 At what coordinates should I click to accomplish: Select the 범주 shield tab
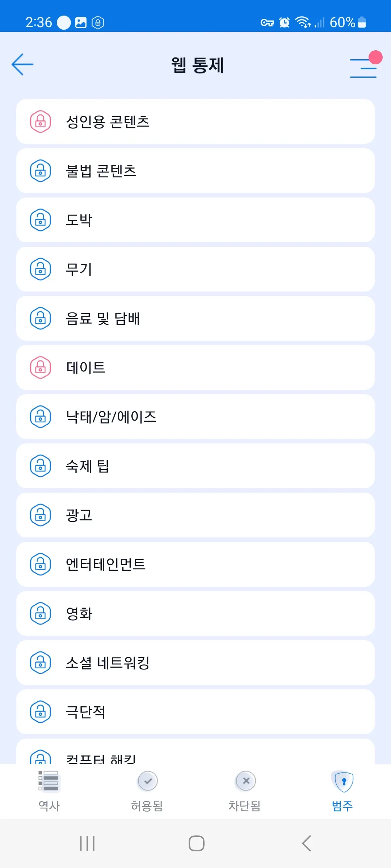pyautogui.click(x=342, y=791)
